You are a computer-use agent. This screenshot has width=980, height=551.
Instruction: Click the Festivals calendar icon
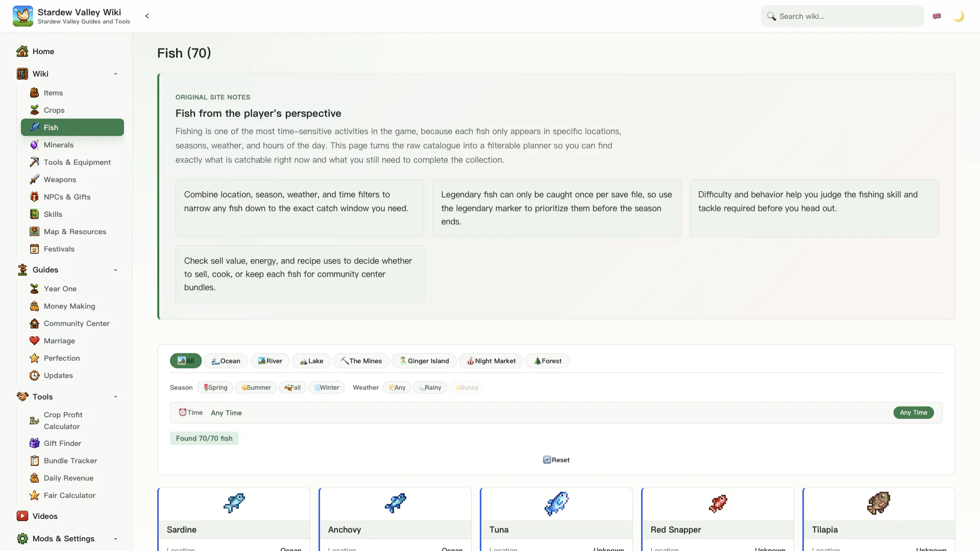pos(34,249)
